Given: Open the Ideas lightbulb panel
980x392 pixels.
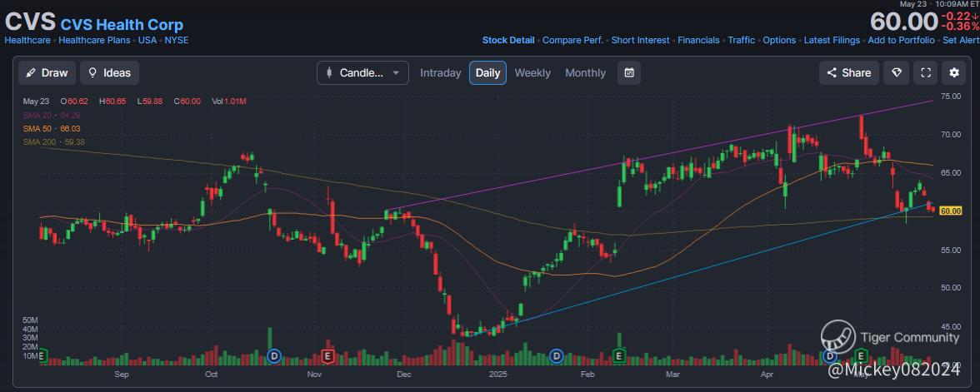Looking at the screenshot, I should coord(109,73).
